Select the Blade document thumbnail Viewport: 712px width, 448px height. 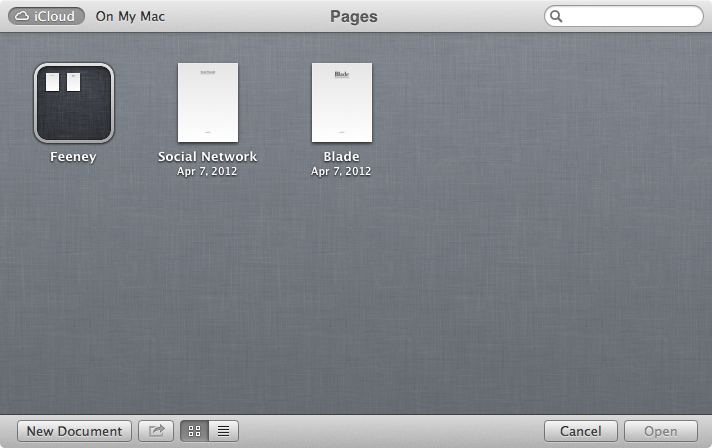click(x=341, y=103)
